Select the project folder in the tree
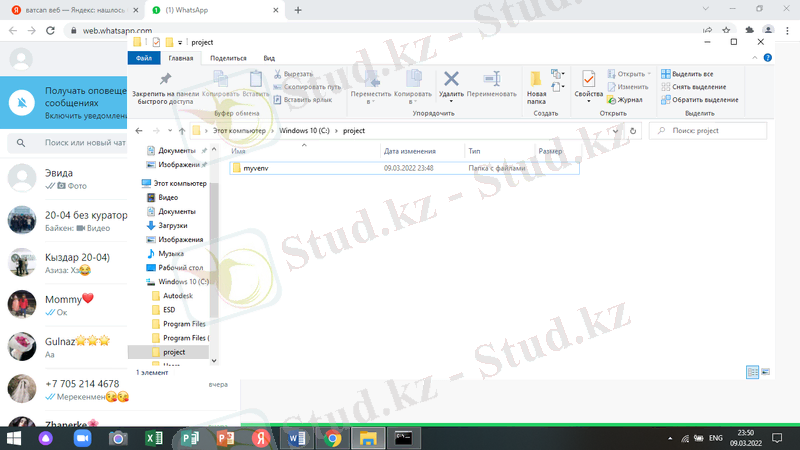This screenshot has width=800, height=450. [x=174, y=352]
